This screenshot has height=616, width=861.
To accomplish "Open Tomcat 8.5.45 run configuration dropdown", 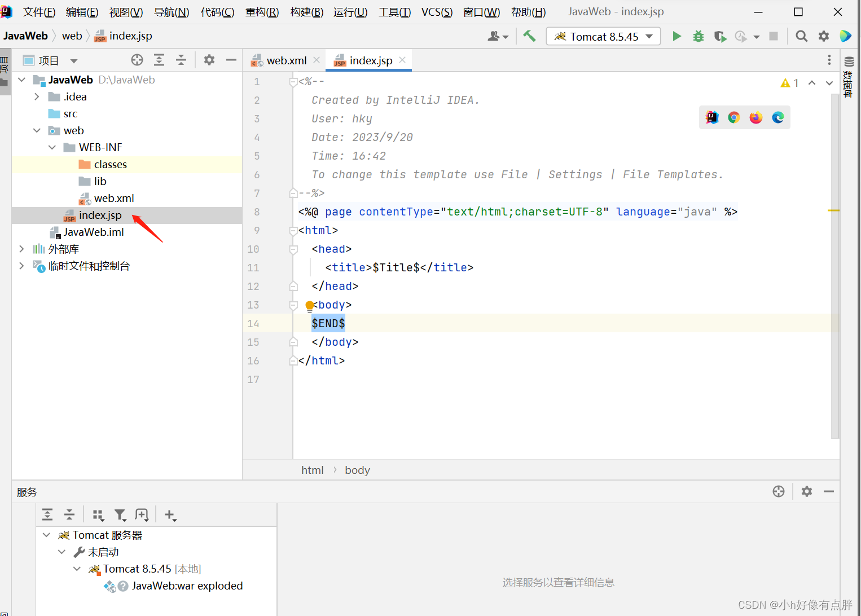I will pyautogui.click(x=603, y=36).
